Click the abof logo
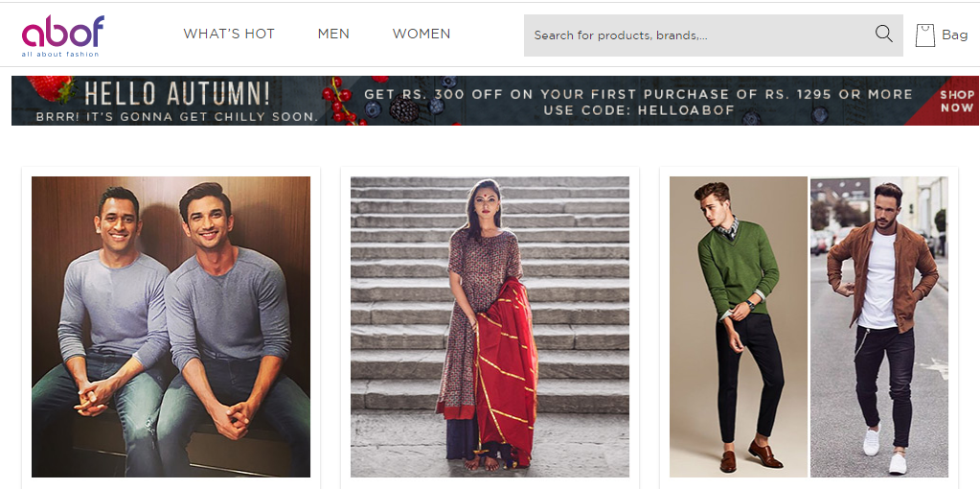 (x=62, y=35)
